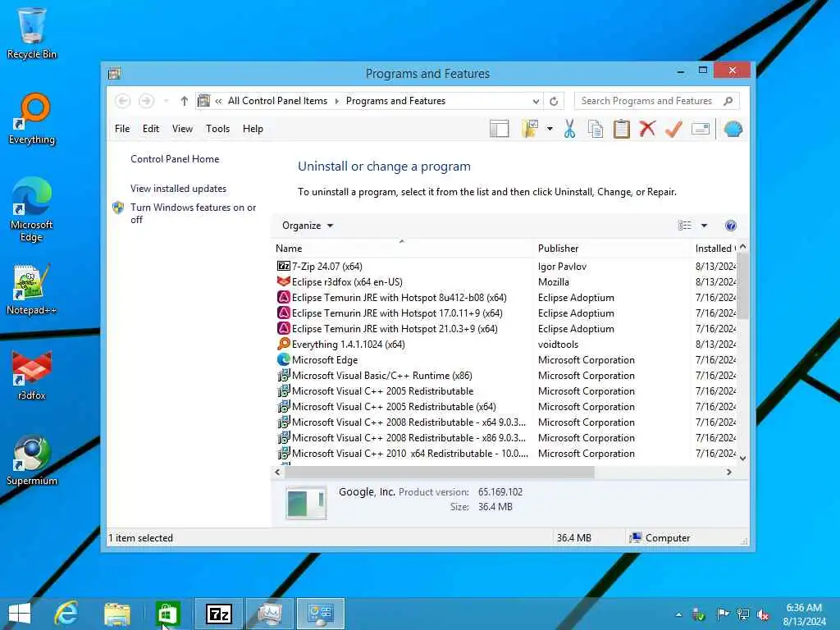Open the Tools menu
The height and width of the screenshot is (630, 840).
[217, 129]
